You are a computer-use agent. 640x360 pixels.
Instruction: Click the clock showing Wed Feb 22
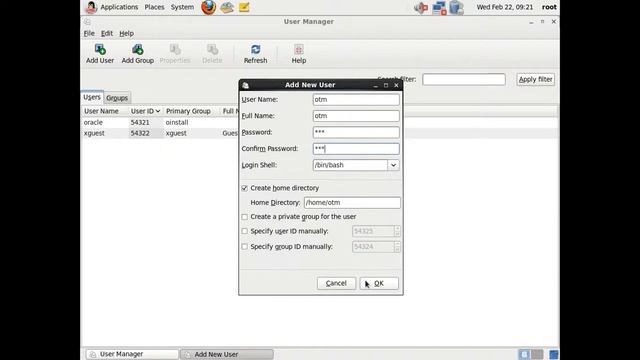click(504, 7)
